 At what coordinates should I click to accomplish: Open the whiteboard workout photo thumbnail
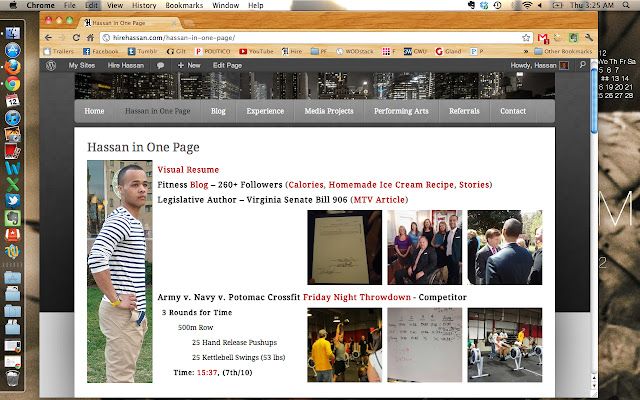point(424,345)
